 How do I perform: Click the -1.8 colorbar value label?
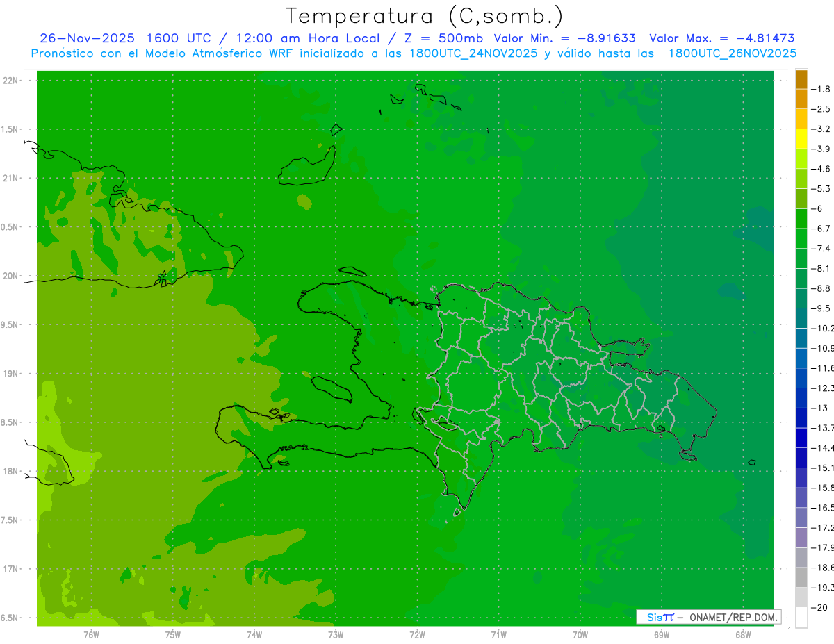tap(821, 89)
